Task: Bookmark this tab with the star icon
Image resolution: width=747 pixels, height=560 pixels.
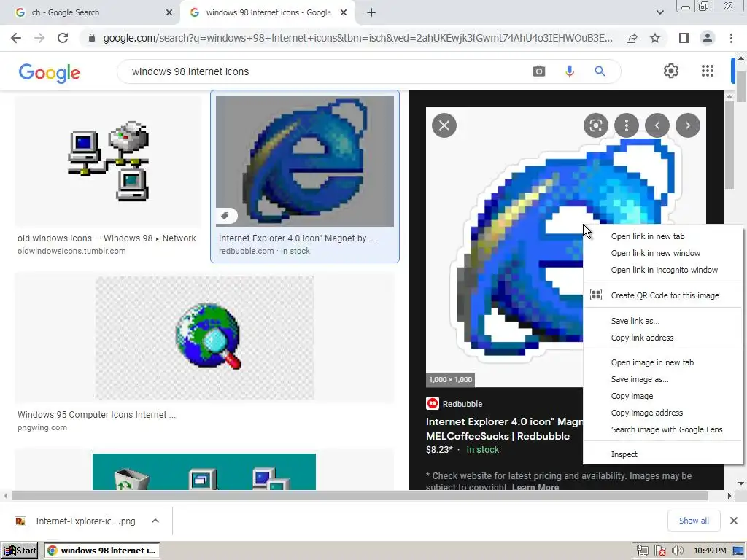Action: coord(655,38)
